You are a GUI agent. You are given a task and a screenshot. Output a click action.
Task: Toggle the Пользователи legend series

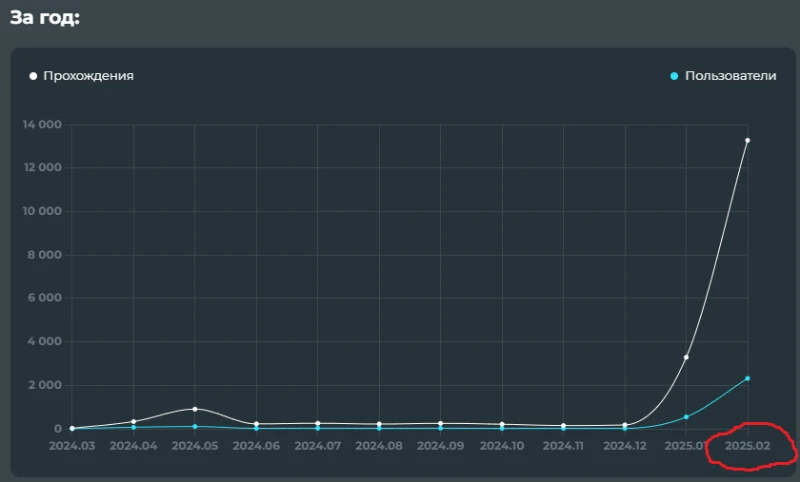point(723,76)
